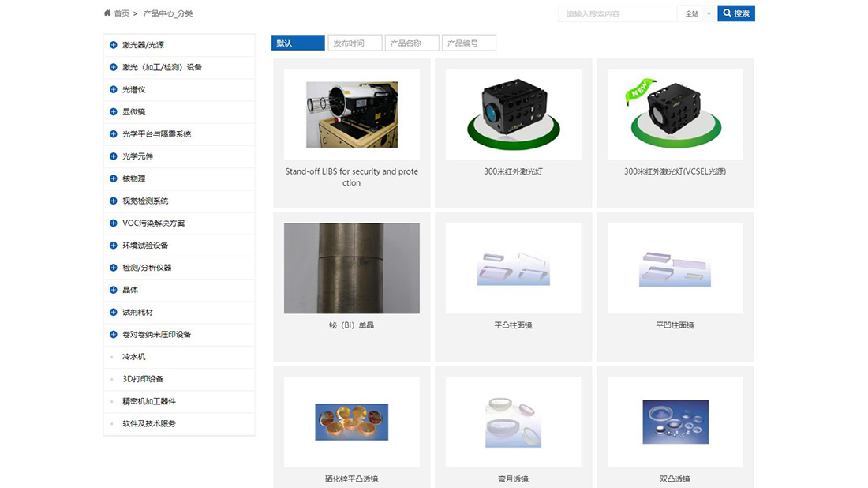The width and height of the screenshot is (868, 488).
Task: Click 平凹柱面镜 title text
Action: [675, 325]
